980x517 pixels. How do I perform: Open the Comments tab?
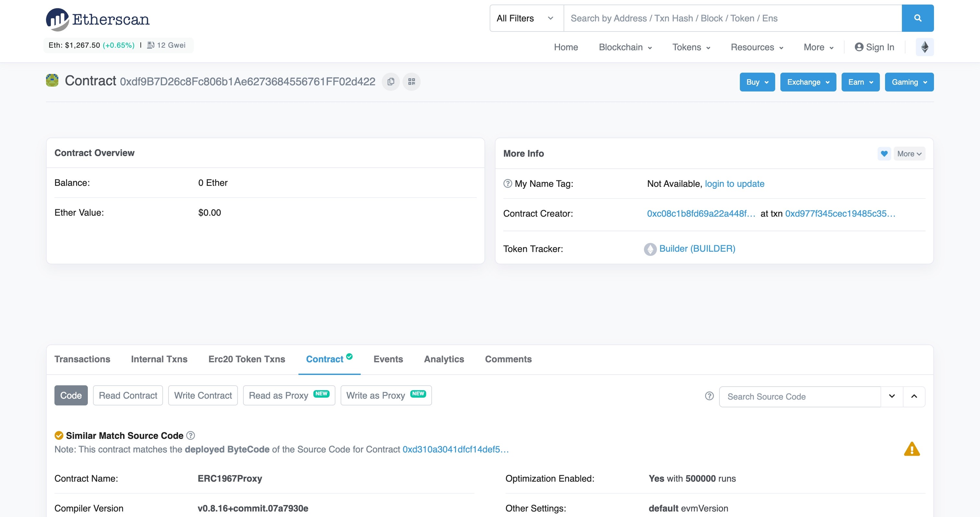[x=508, y=359]
